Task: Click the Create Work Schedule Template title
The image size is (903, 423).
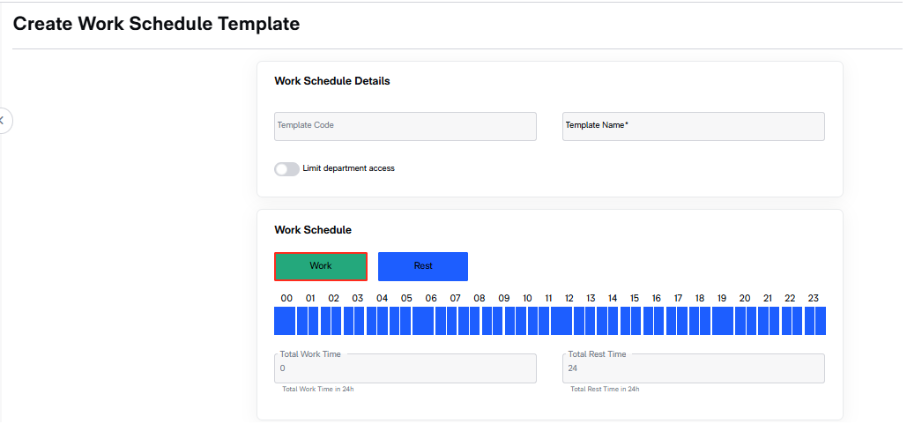Action: [156, 24]
